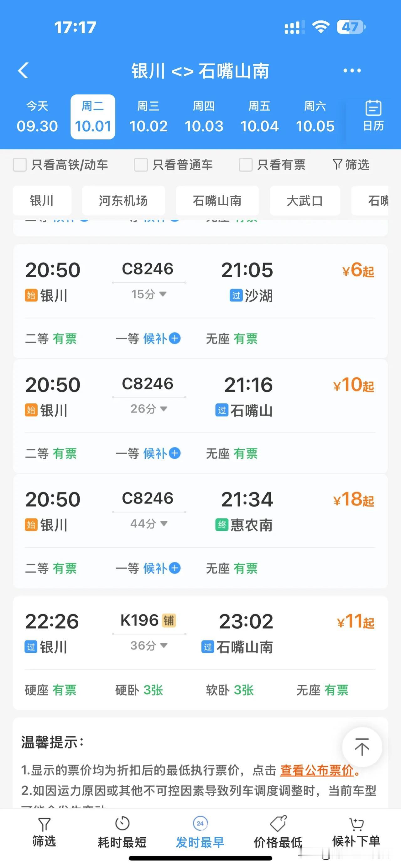Select the 今天 09.30 date tab

pos(37,117)
